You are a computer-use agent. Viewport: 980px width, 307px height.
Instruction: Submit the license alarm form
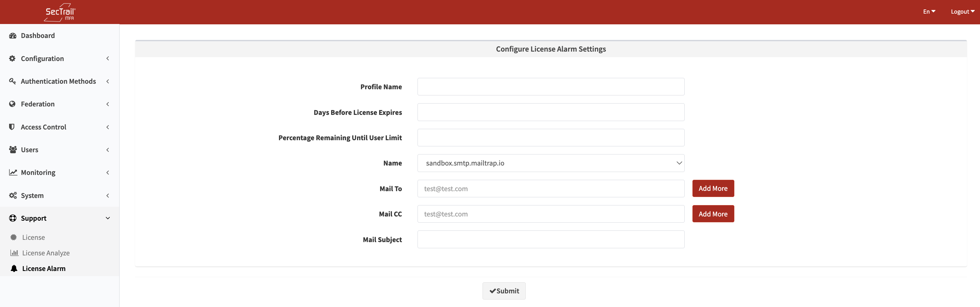pos(504,291)
